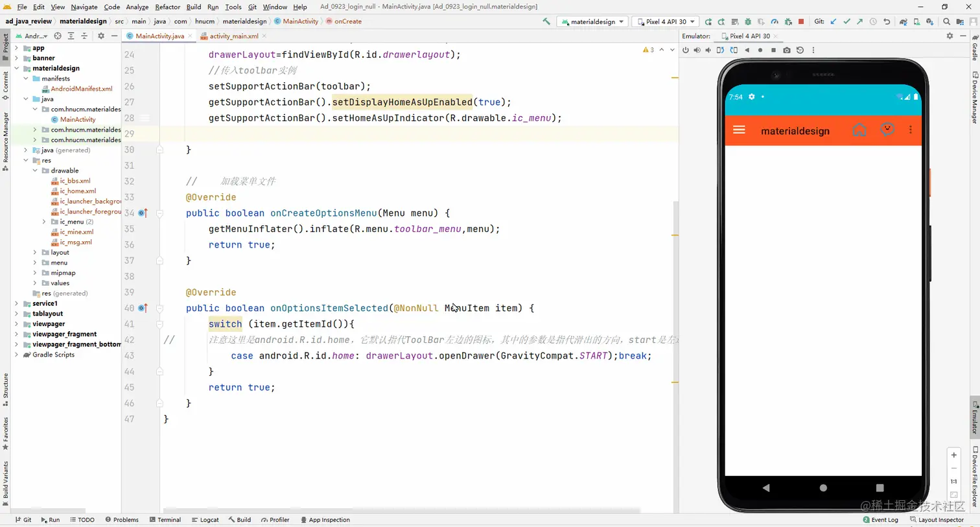Rotate the emulator right
This screenshot has height=527, width=980.
734,50
